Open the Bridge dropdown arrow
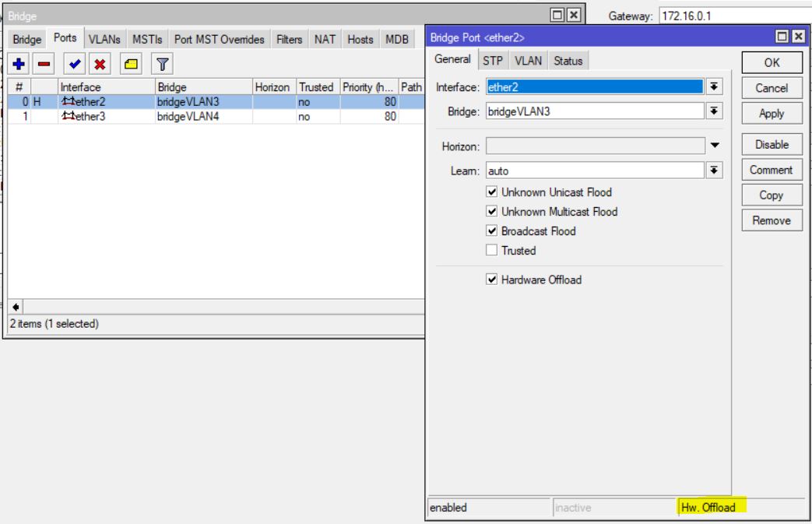 [x=714, y=111]
